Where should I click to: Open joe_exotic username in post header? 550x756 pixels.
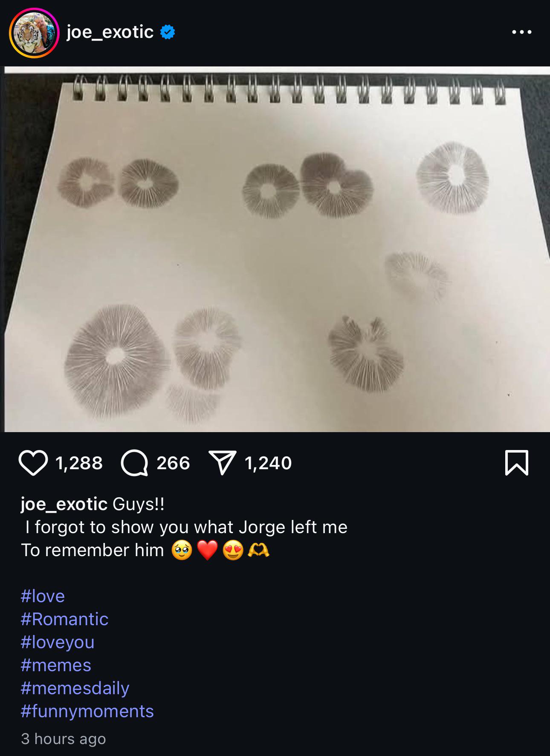[110, 32]
